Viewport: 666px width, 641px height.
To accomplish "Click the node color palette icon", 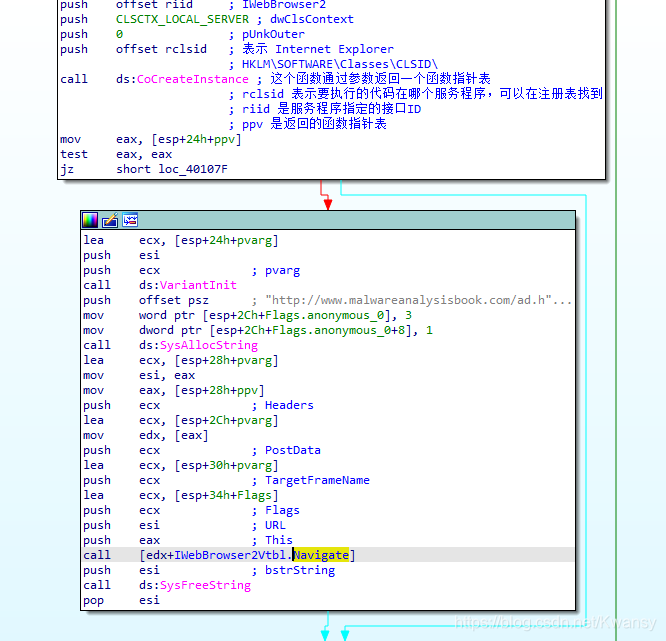I will [90, 220].
